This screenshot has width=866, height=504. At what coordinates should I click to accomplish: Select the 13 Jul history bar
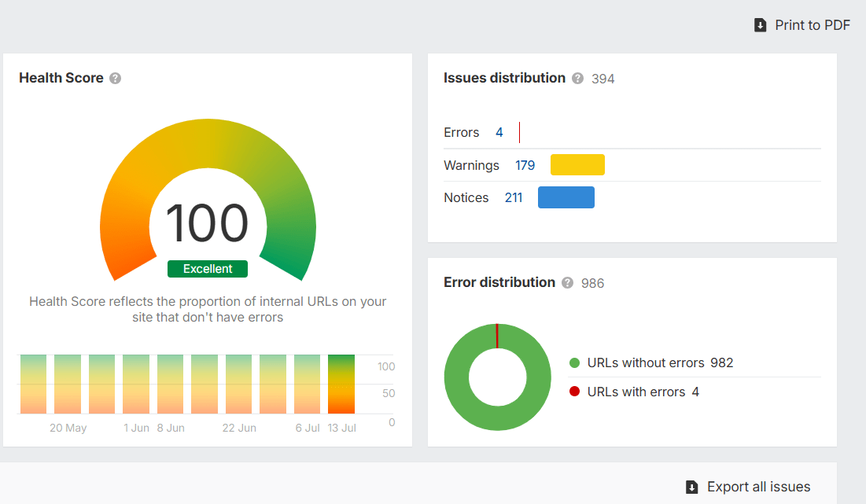pos(341,385)
